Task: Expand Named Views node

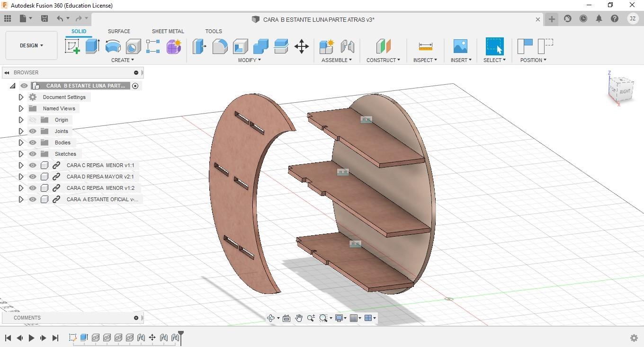Action: tap(21, 108)
